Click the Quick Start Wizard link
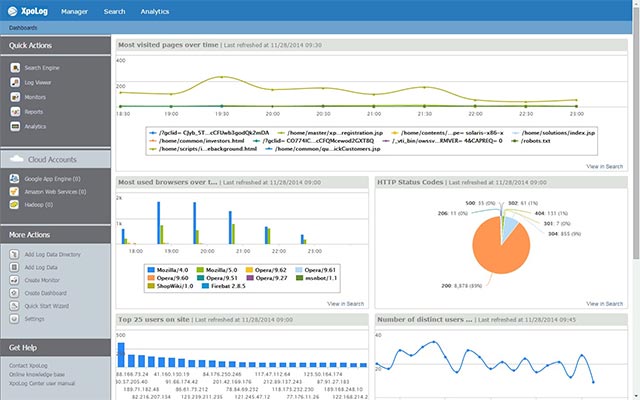The width and height of the screenshot is (640, 400). (47, 306)
